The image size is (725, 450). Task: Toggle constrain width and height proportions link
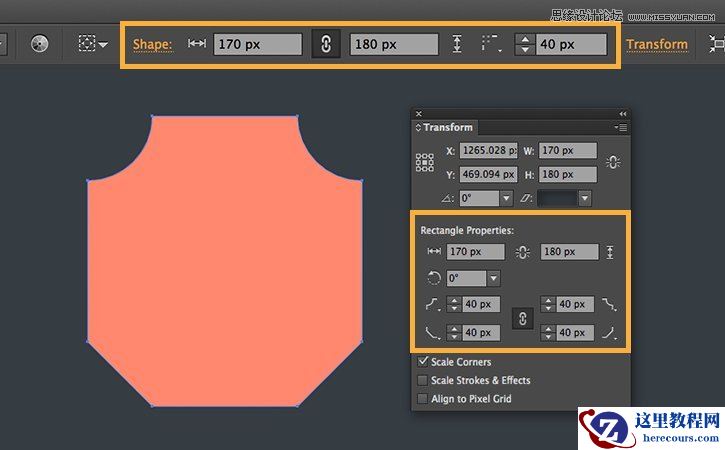tap(613, 162)
